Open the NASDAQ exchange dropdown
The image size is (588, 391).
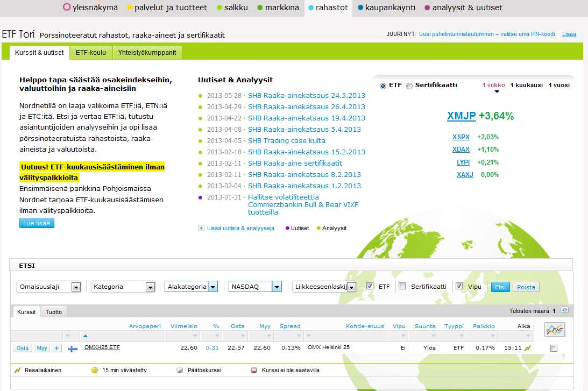[x=255, y=287]
